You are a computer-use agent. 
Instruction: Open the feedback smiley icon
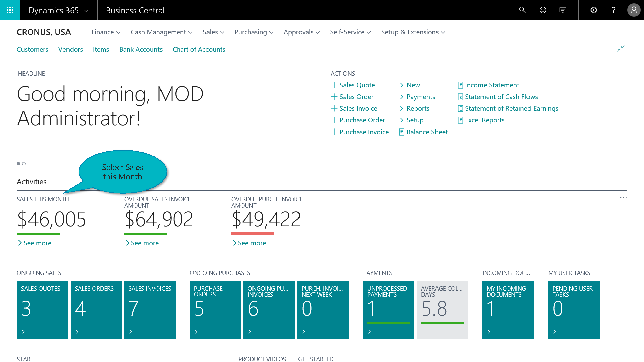pos(543,10)
